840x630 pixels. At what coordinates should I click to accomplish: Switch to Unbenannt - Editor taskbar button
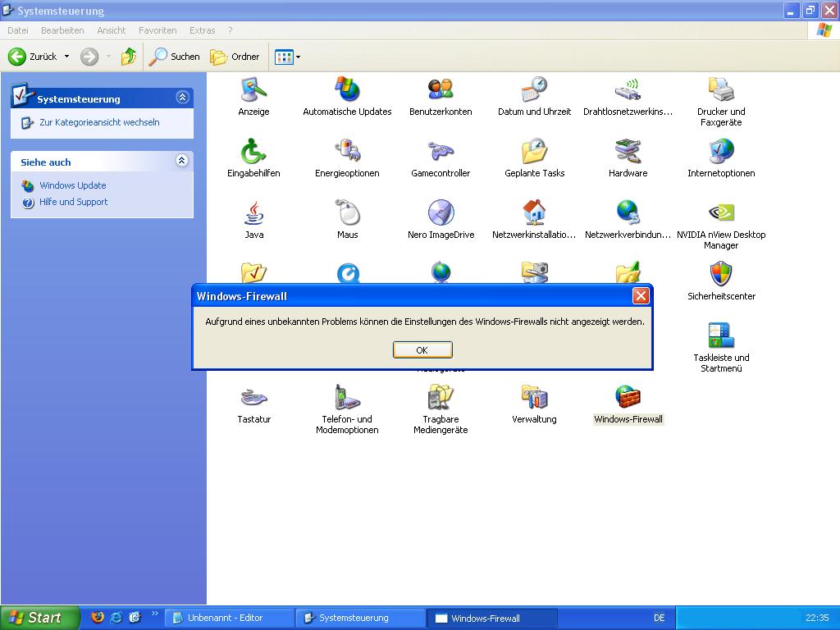pyautogui.click(x=229, y=618)
